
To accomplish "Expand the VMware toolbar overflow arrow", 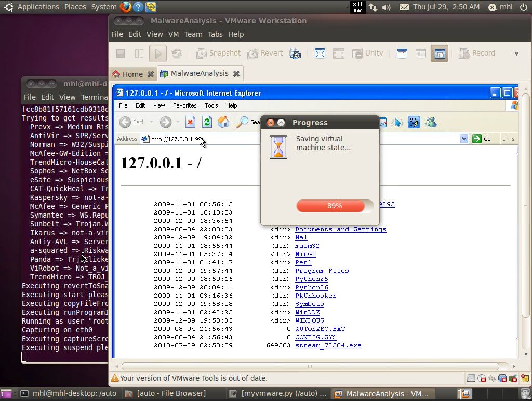I will click(516, 54).
